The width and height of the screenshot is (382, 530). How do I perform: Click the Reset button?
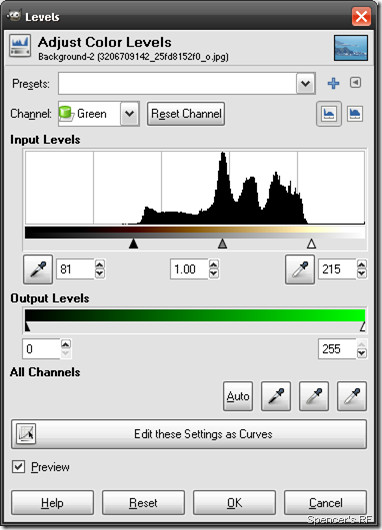coord(143,503)
